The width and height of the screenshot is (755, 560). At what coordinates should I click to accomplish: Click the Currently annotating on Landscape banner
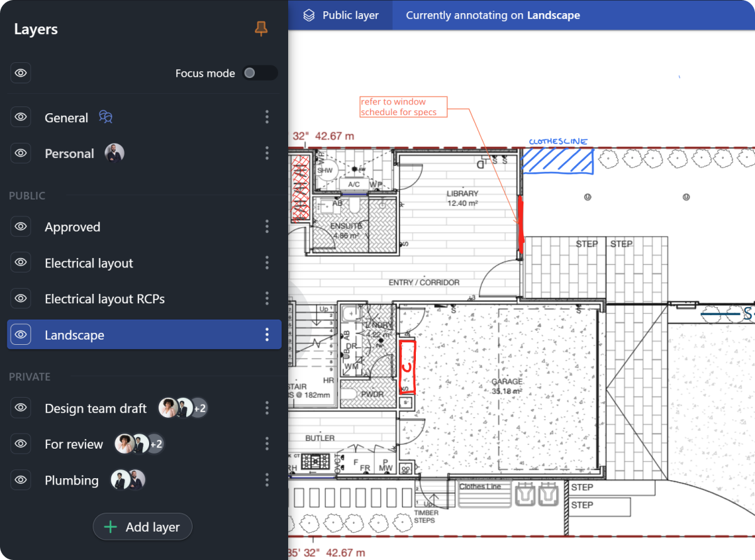pos(493,14)
